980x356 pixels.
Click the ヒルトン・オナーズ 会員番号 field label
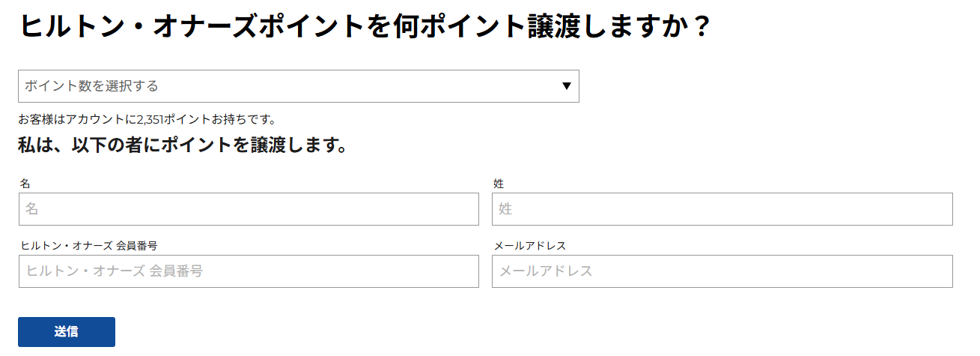[88, 246]
